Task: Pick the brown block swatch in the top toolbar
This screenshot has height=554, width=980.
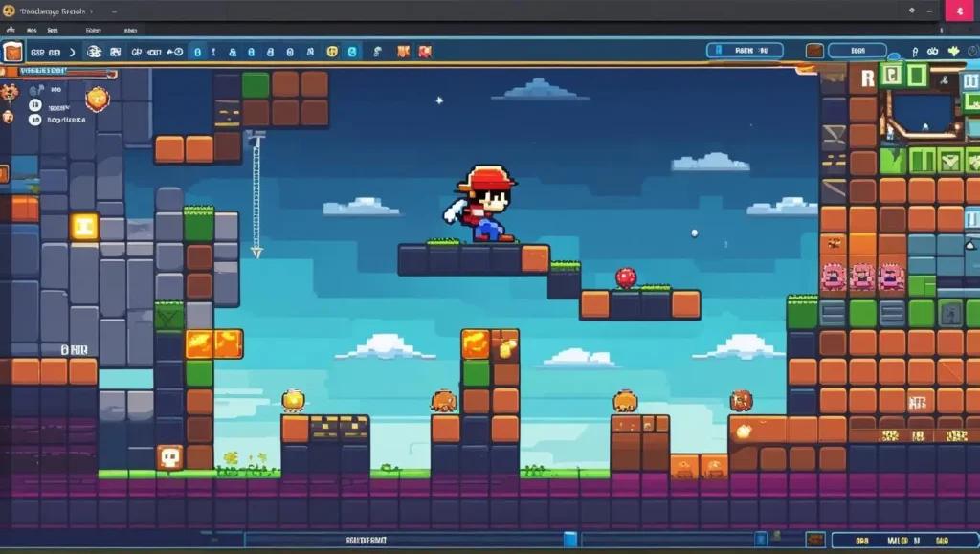Action: (x=813, y=51)
